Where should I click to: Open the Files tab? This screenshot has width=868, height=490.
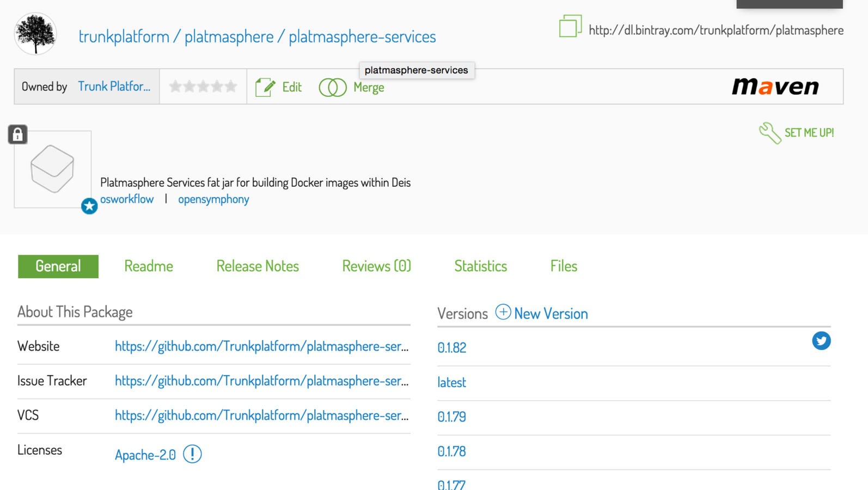tap(564, 266)
